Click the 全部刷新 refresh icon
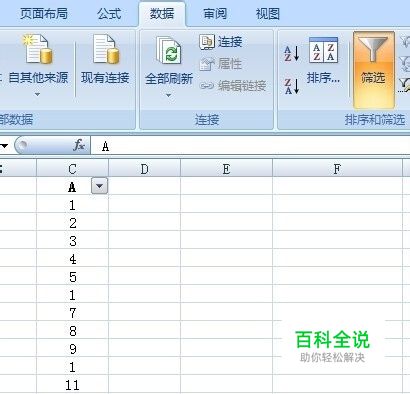The image size is (410, 394). (169, 51)
